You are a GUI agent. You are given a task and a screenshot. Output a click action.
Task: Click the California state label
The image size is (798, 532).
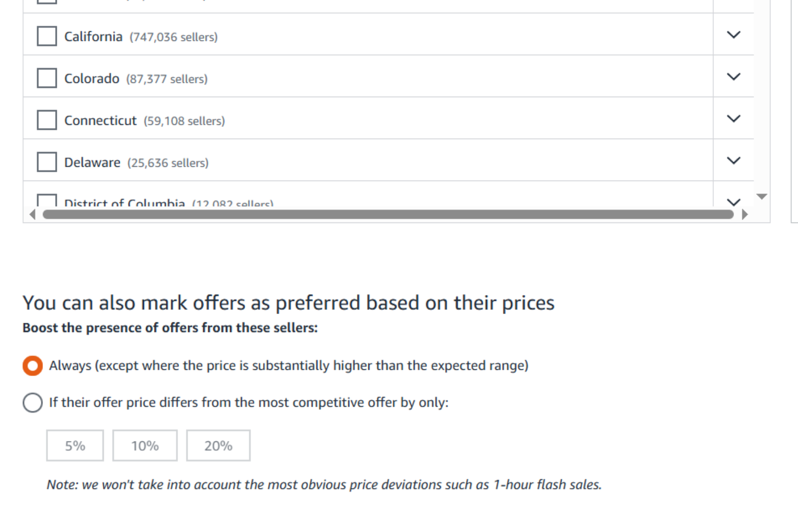[93, 37]
